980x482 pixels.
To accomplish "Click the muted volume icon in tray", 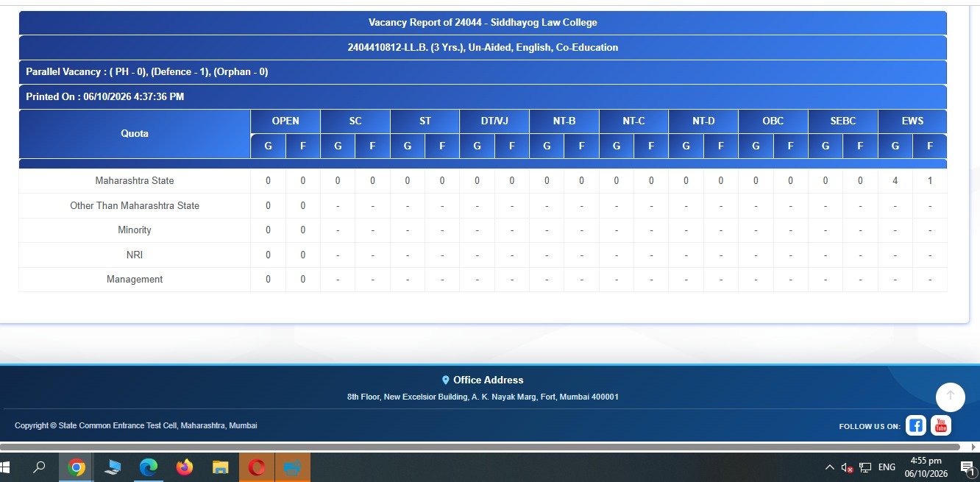I will coord(847,467).
